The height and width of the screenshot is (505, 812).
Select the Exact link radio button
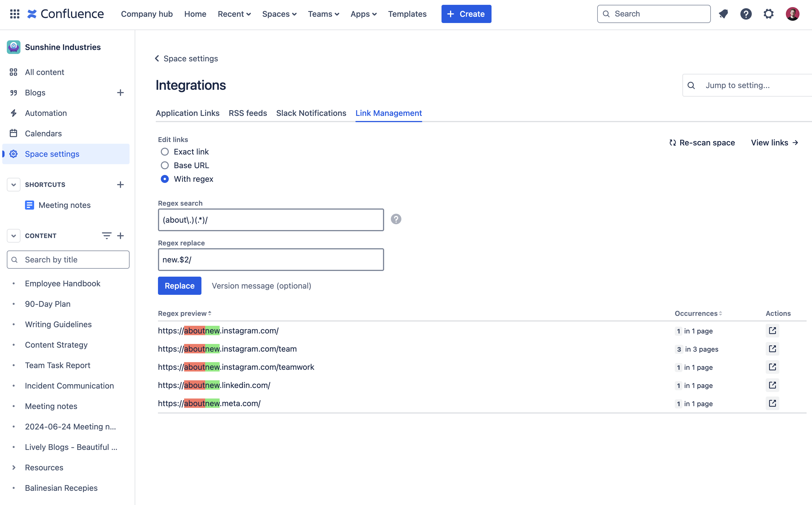point(164,151)
